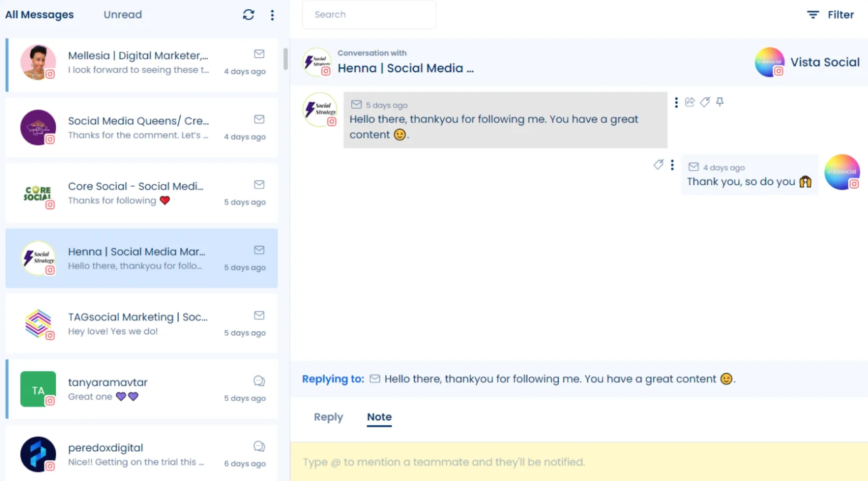This screenshot has width=868, height=481.
Task: Click Mellesia's profile picture thumbnail
Action: (x=38, y=63)
